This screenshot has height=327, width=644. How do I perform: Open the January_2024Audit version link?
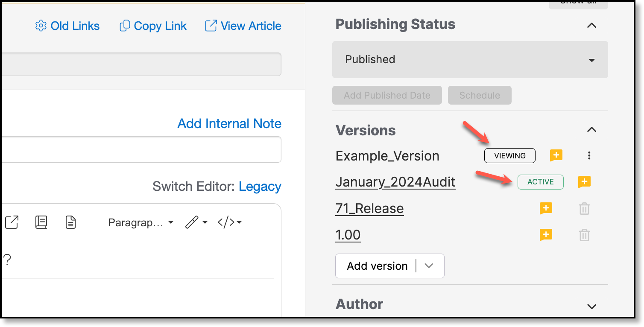(395, 182)
